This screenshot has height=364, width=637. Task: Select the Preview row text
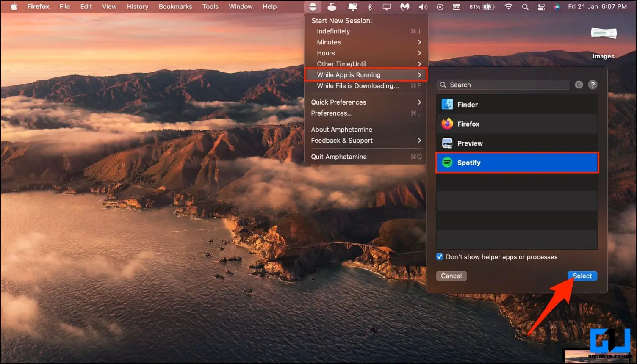(x=470, y=143)
